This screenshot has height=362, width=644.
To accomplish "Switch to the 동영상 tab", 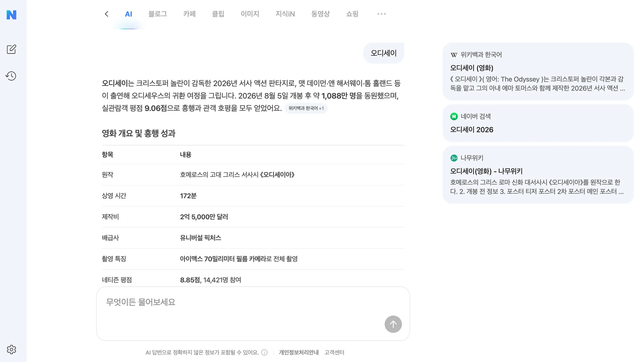I will coord(320,14).
